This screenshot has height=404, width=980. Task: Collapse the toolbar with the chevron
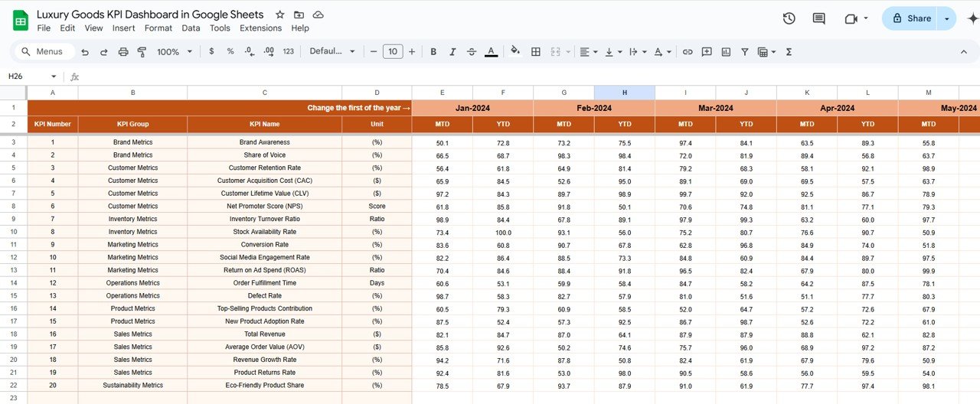tap(964, 51)
